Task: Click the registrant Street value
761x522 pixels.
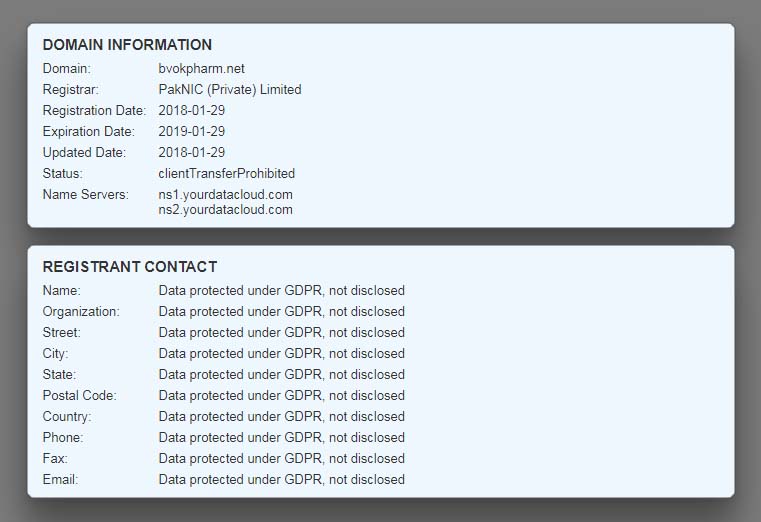Action: 281,333
